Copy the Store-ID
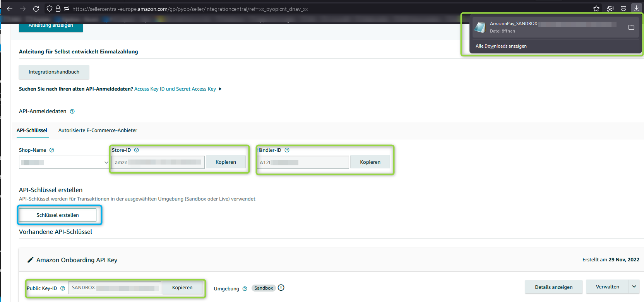 pyautogui.click(x=226, y=162)
